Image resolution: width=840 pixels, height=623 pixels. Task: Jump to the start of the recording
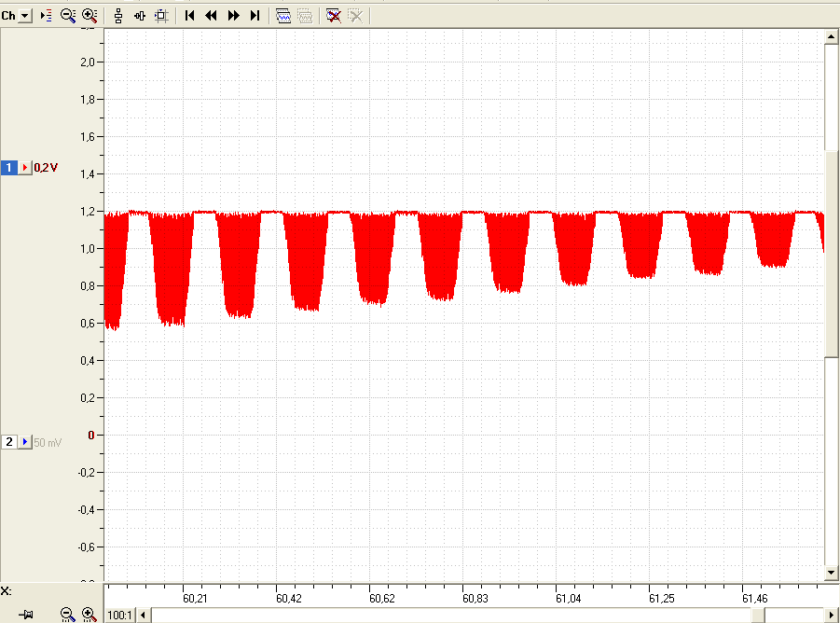189,16
